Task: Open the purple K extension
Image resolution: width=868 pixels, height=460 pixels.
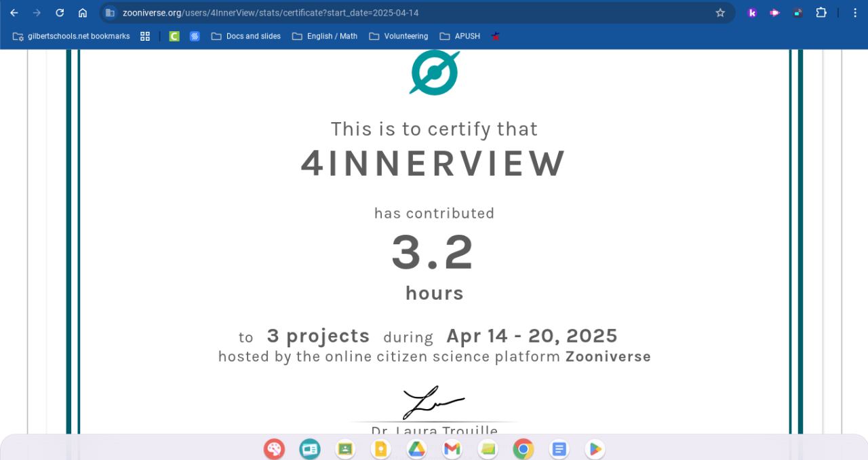Action: (752, 13)
